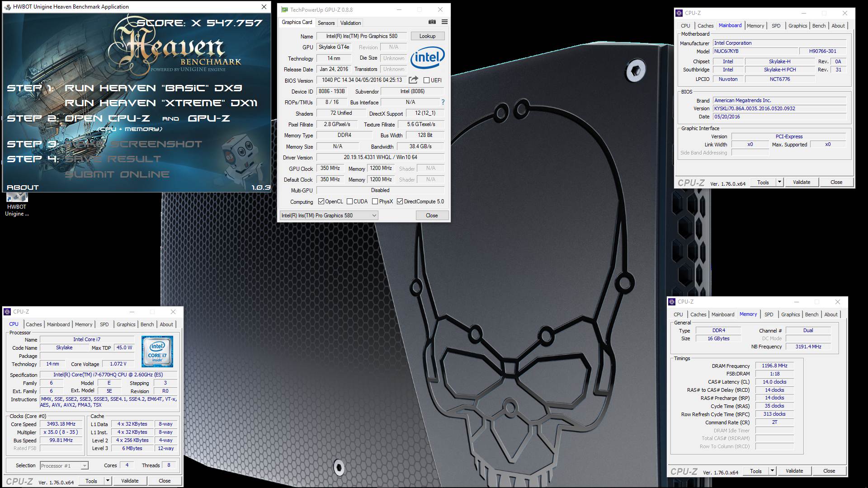Screen dimensions: 868x488
Task: Click Tools button in Memory CPU-Z window
Action: pyautogui.click(x=756, y=471)
